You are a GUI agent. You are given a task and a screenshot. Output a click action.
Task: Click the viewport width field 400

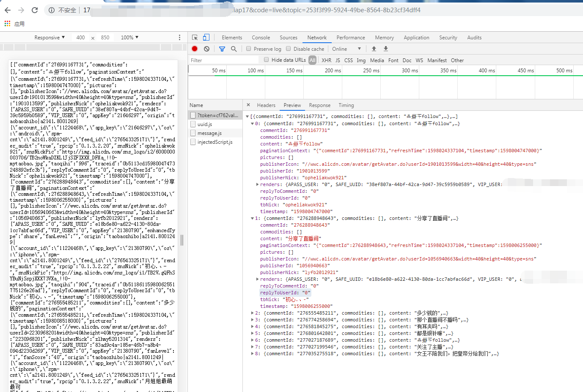click(x=80, y=38)
